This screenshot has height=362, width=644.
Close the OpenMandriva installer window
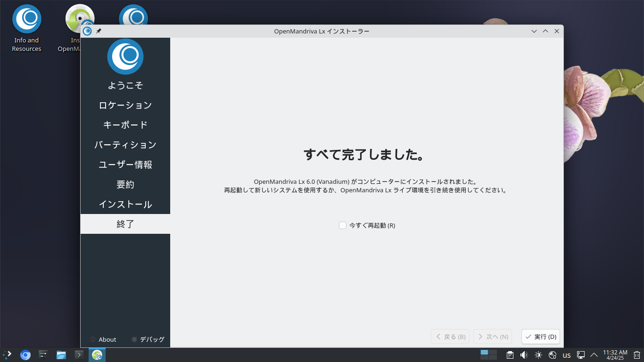tap(557, 31)
